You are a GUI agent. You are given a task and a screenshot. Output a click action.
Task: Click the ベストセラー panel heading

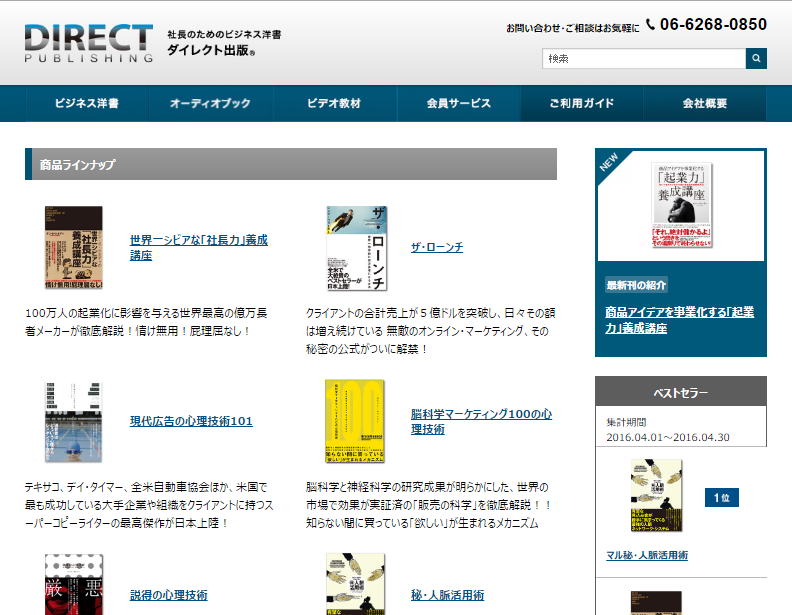[681, 392]
